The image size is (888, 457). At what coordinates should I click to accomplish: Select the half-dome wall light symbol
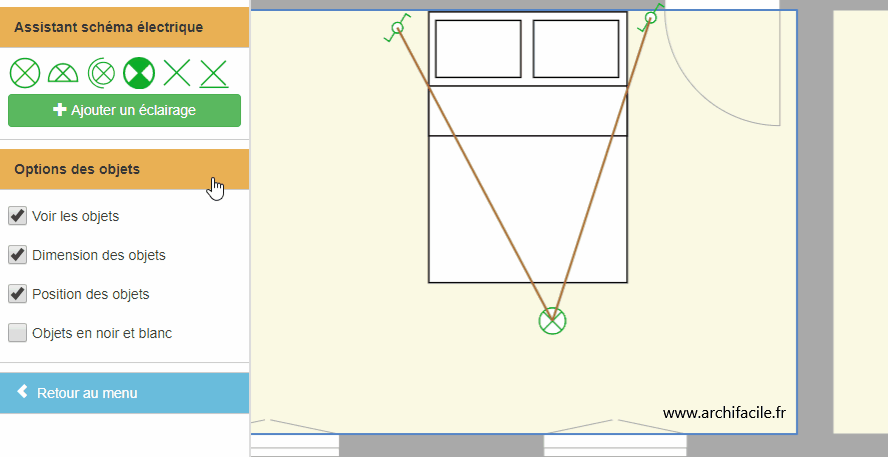(62, 72)
